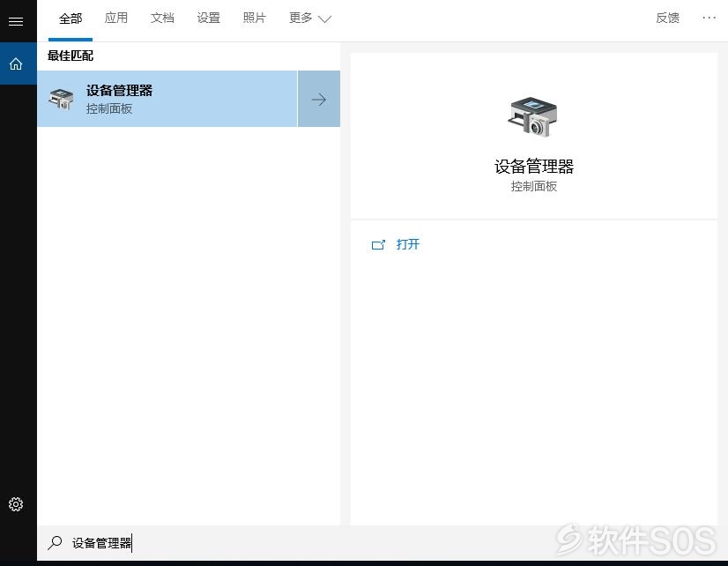This screenshot has width=728, height=566.
Task: Expand the 更多 dropdown
Action: pos(309,19)
